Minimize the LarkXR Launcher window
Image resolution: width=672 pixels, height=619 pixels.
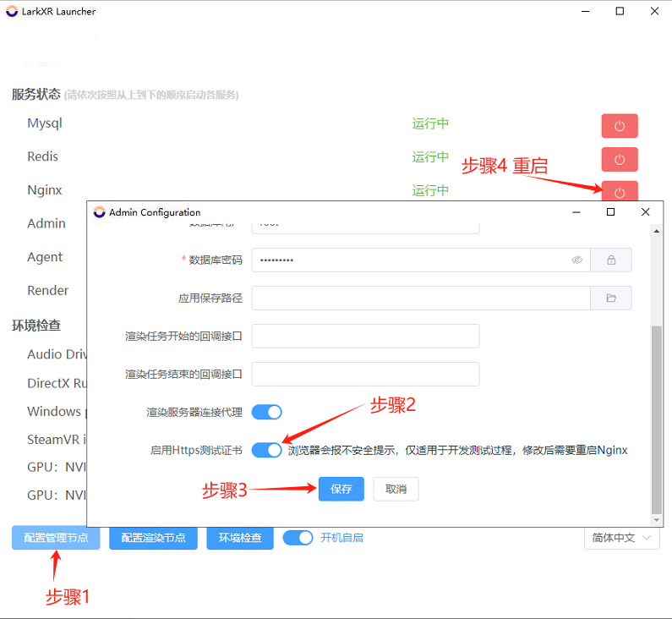pyautogui.click(x=586, y=11)
